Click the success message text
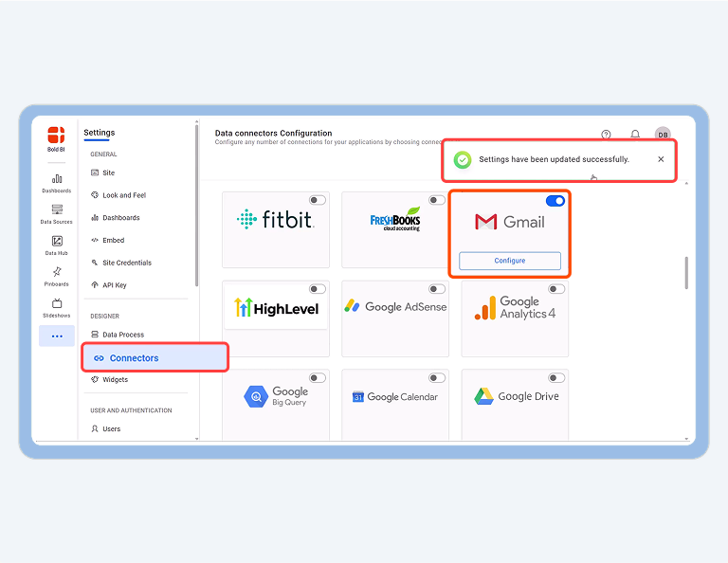 point(554,159)
